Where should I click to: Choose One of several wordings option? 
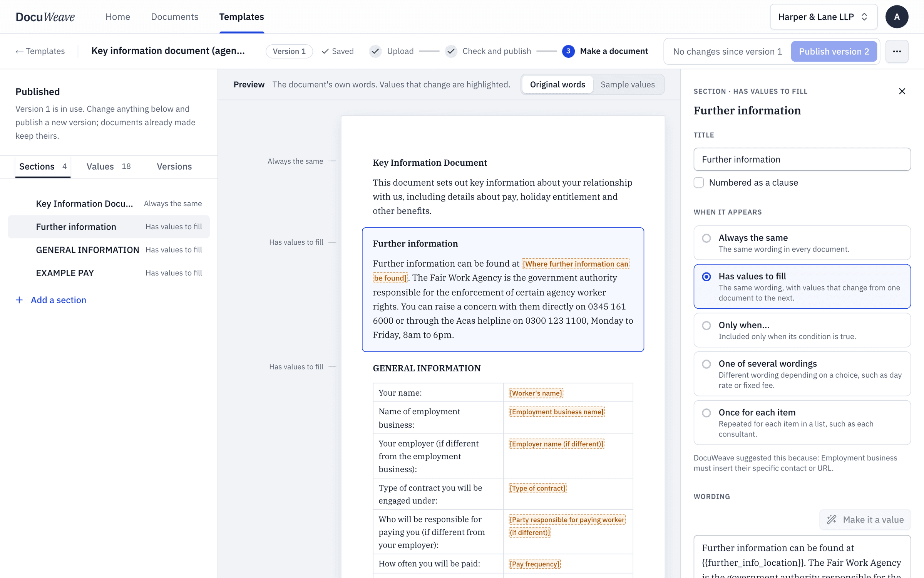pos(802,374)
